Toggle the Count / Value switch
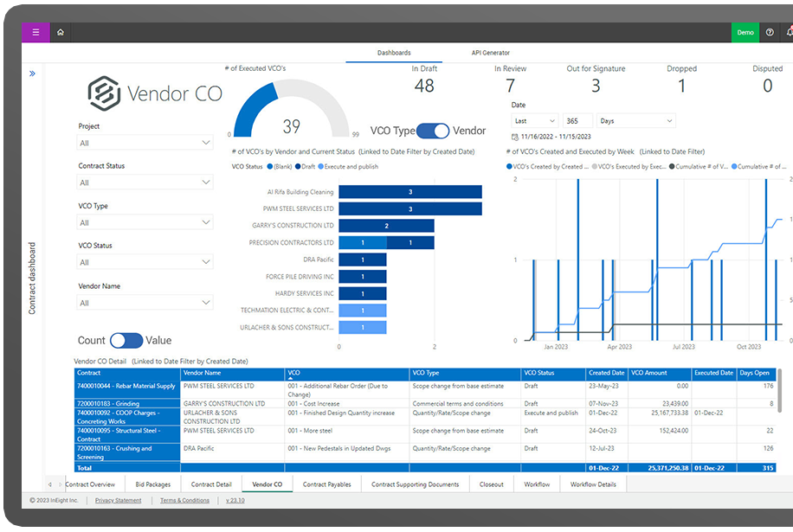This screenshot has height=532, width=793. point(126,340)
